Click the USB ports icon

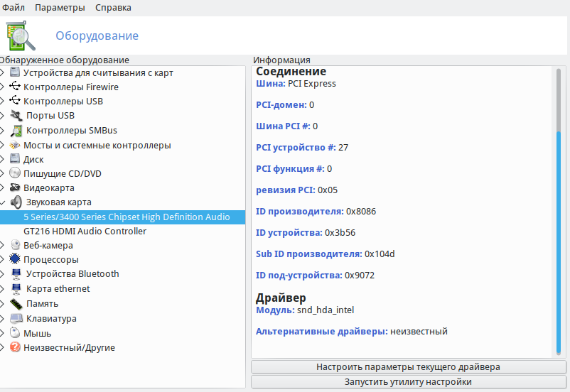pyautogui.click(x=16, y=116)
